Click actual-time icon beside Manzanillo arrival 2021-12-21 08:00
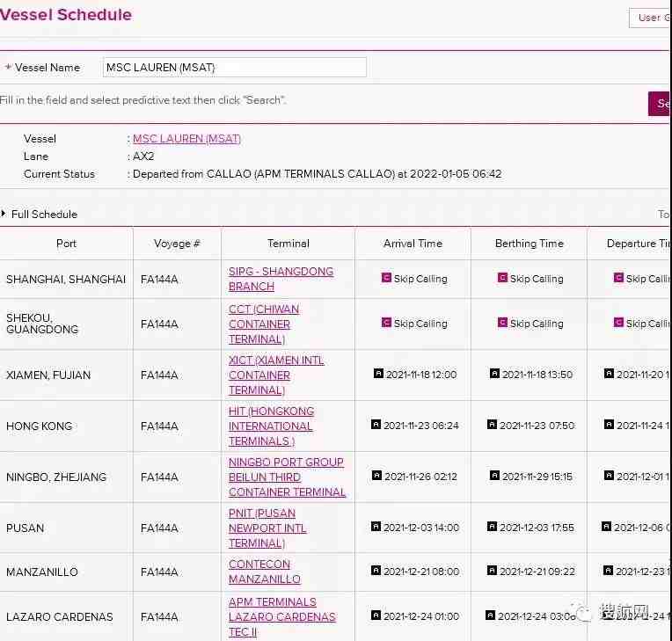 tap(376, 571)
